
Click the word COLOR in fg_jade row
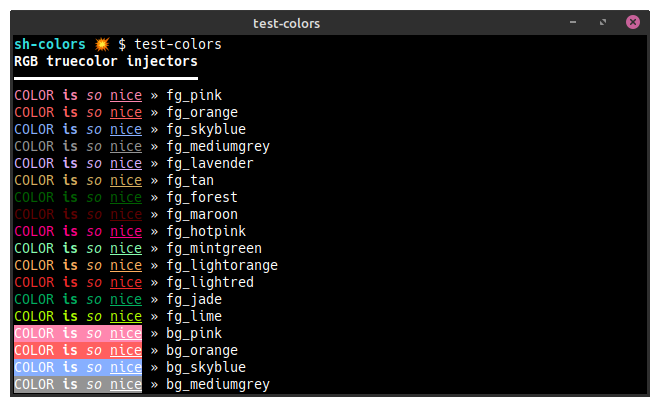tap(34, 299)
